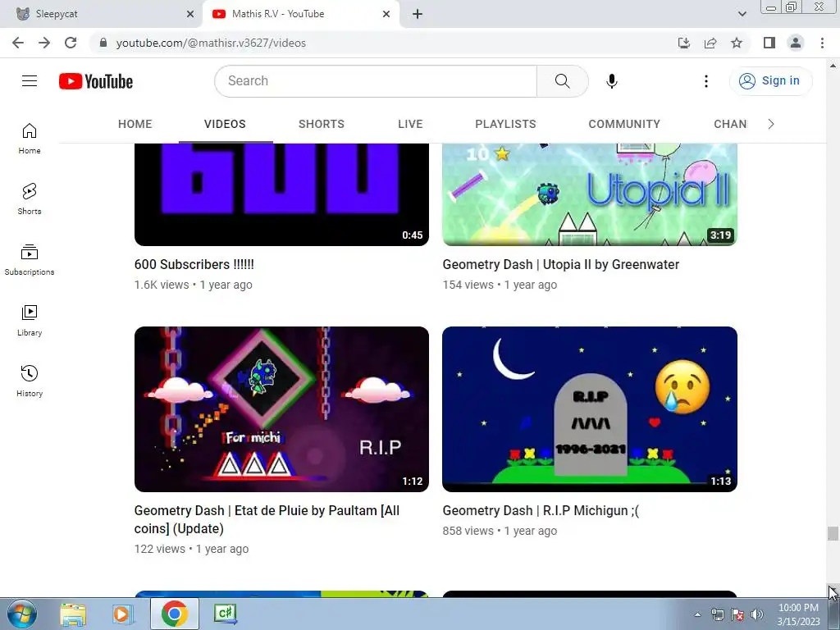Open media player from taskbar
This screenshot has height=630, width=840.
coord(121,614)
